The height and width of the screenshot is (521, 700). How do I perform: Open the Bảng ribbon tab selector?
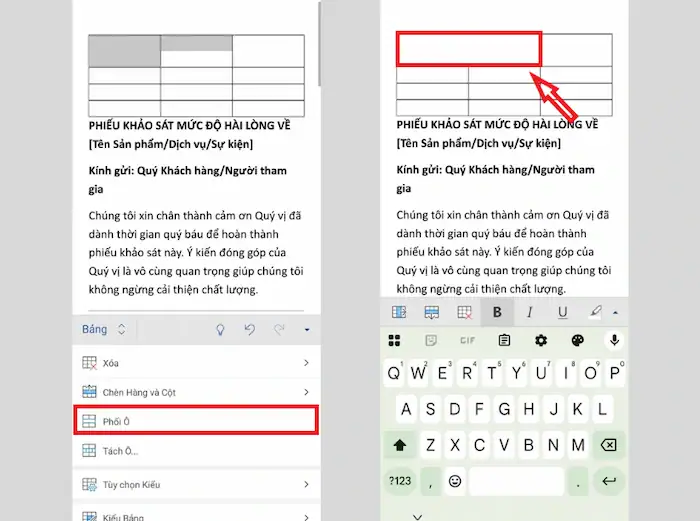point(104,329)
